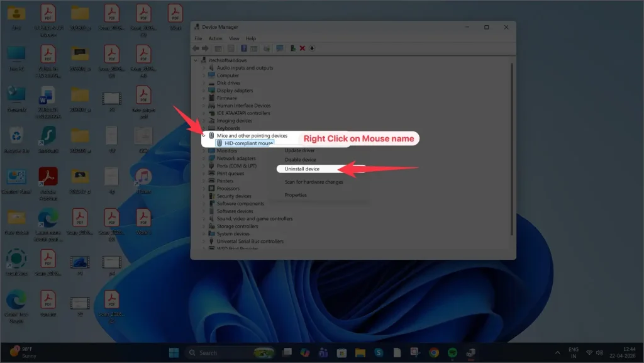This screenshot has height=363, width=644.
Task: Select the Imaging devices category
Action: click(x=235, y=121)
